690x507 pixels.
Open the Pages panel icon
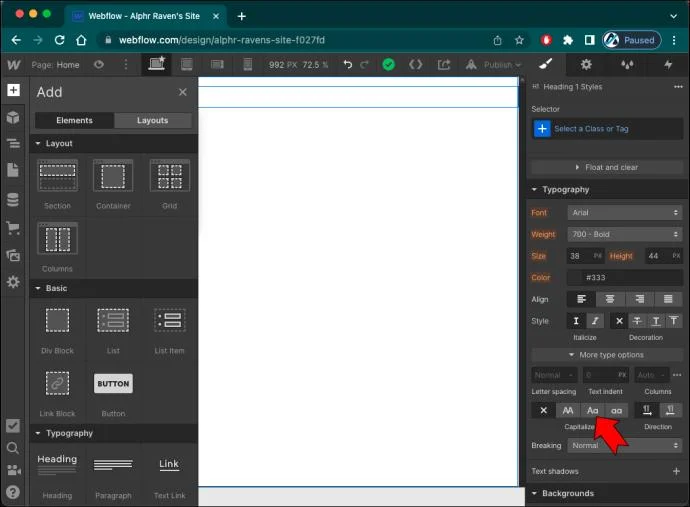13,170
